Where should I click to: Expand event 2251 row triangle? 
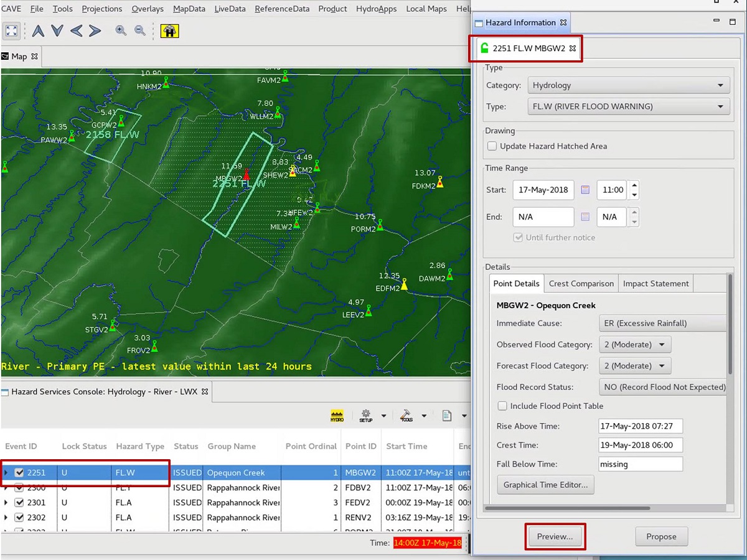(6, 473)
